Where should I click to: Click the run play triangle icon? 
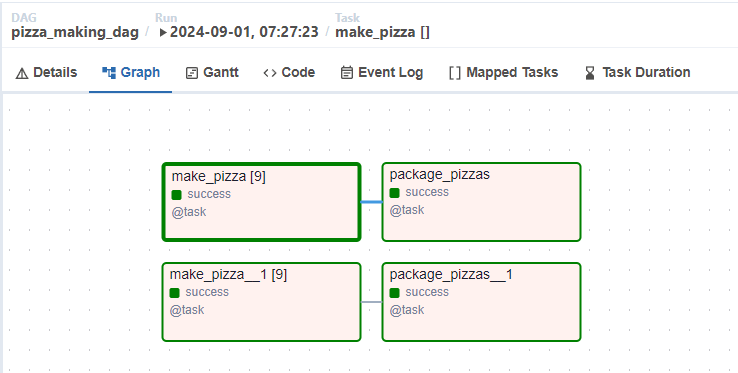click(163, 33)
